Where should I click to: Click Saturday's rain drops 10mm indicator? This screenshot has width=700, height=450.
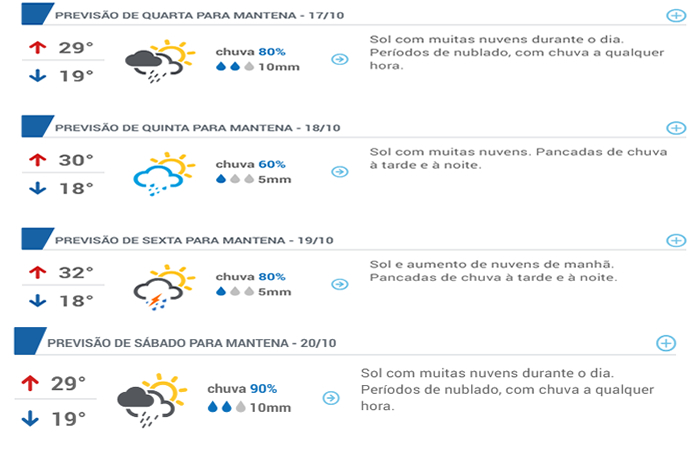click(x=249, y=407)
